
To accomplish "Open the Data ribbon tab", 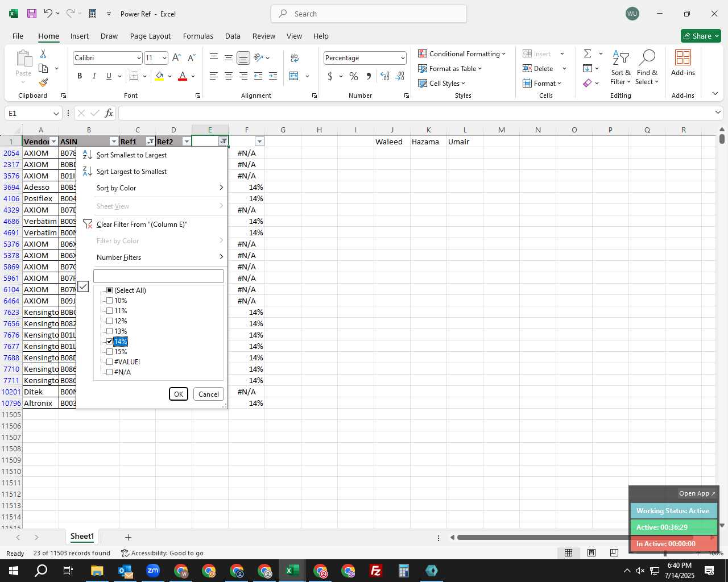I will point(233,36).
